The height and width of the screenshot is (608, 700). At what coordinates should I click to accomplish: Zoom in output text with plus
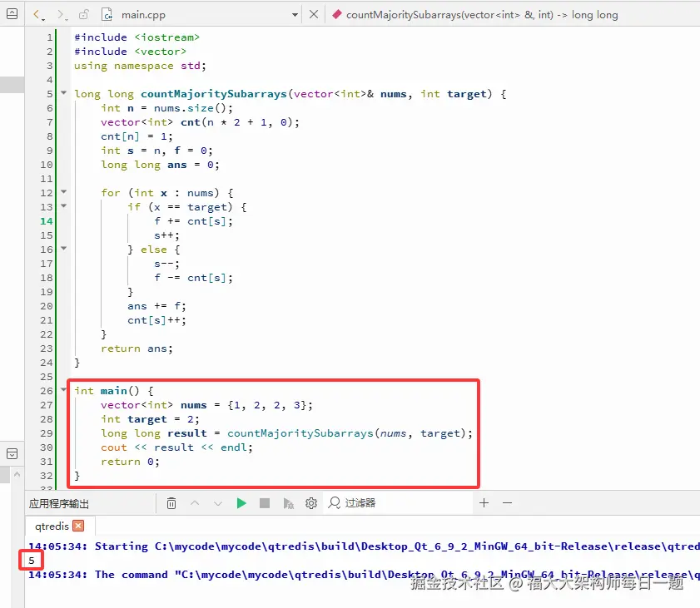point(484,502)
